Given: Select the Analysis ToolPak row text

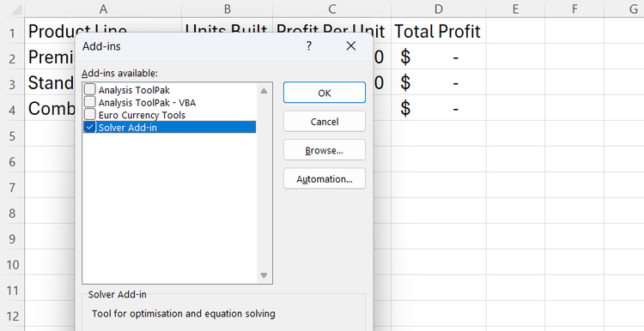Looking at the screenshot, I should 134,90.
